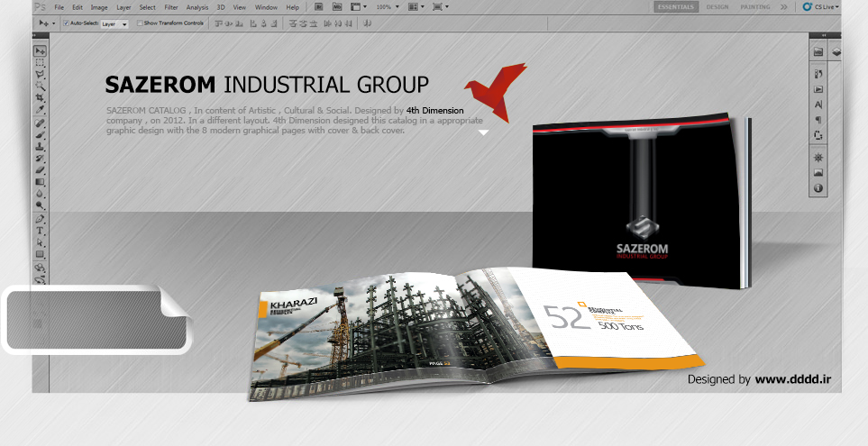
Task: Open the View menu
Action: coord(239,8)
